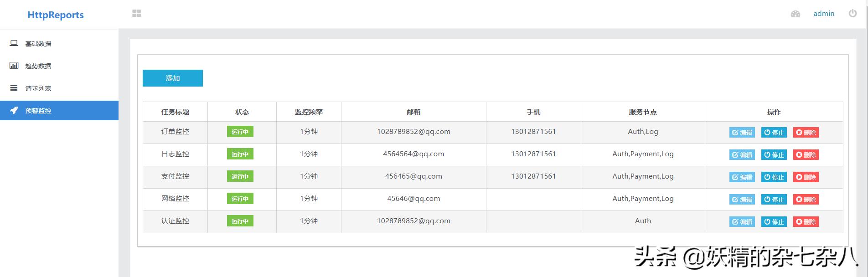Click the power logout icon
The height and width of the screenshot is (277, 868).
(x=852, y=13)
